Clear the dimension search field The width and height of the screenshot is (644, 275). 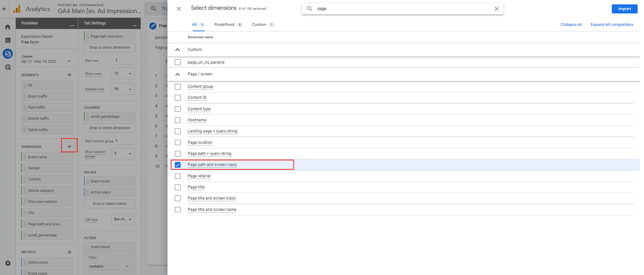[496, 8]
